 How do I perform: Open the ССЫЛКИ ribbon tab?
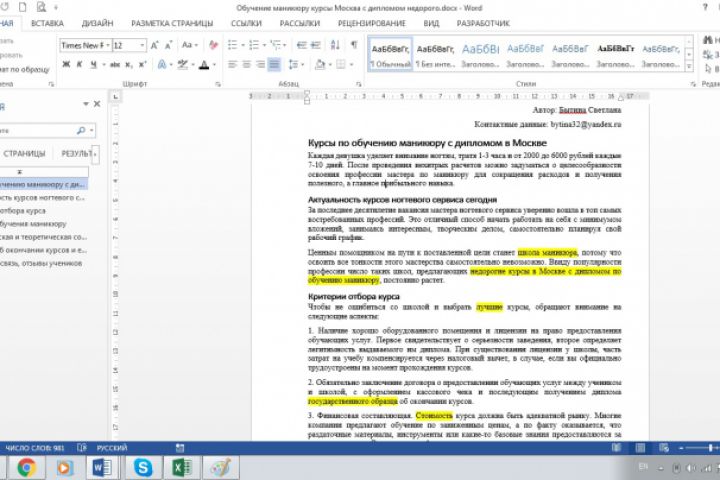(x=246, y=23)
